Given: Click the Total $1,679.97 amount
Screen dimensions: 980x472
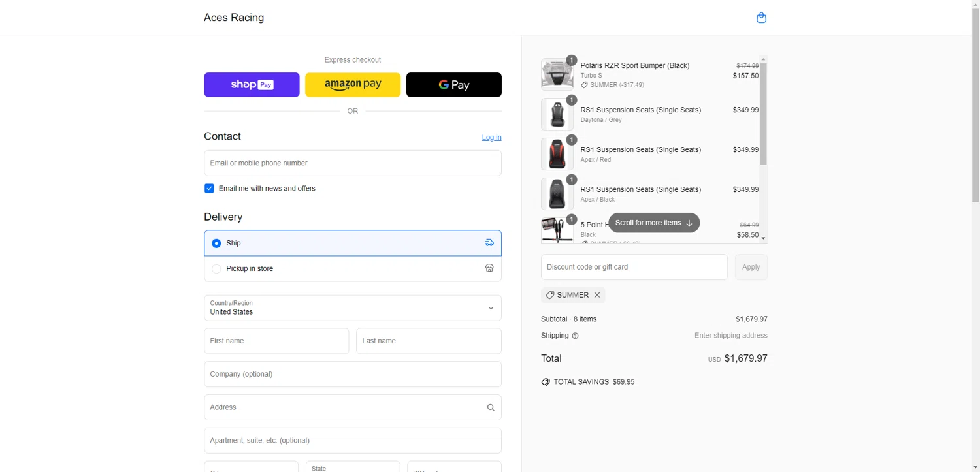Looking at the screenshot, I should 746,358.
